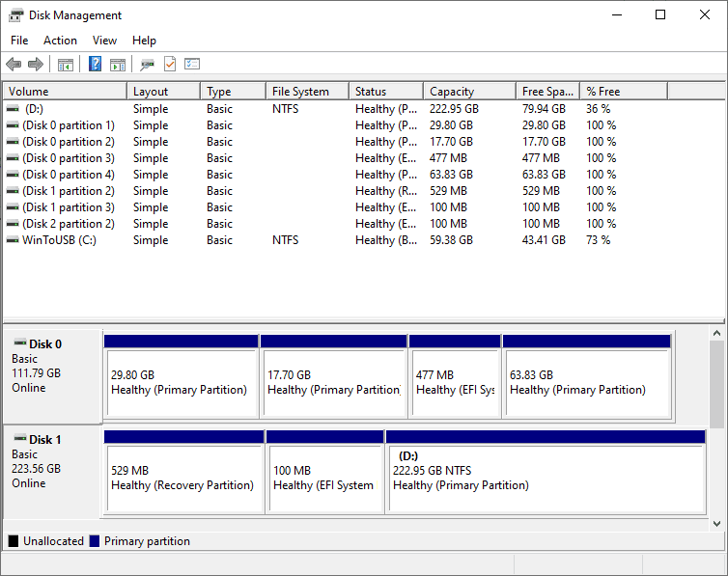Select the drive icon of Disk 0 partition 4
The width and height of the screenshot is (728, 576).
click(13, 175)
